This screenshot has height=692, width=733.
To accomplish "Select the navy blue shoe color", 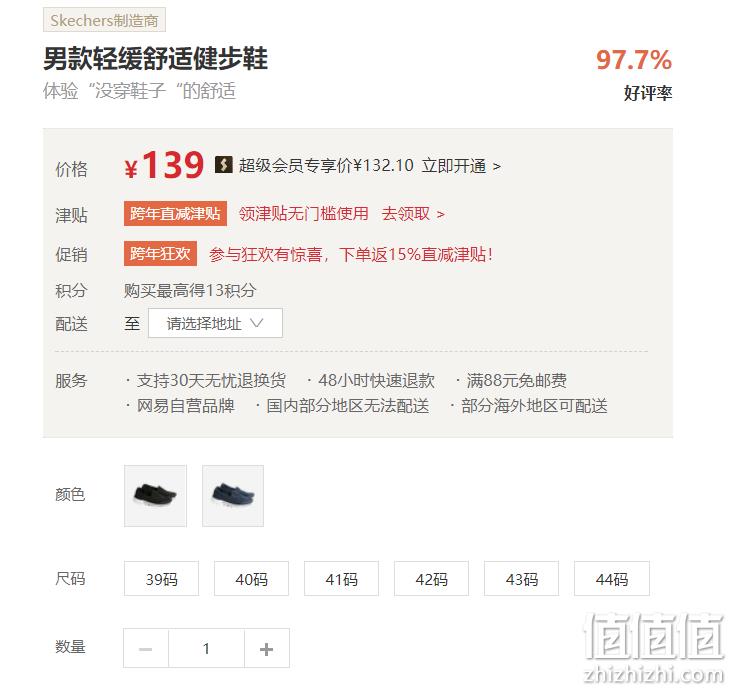I will click(233, 496).
